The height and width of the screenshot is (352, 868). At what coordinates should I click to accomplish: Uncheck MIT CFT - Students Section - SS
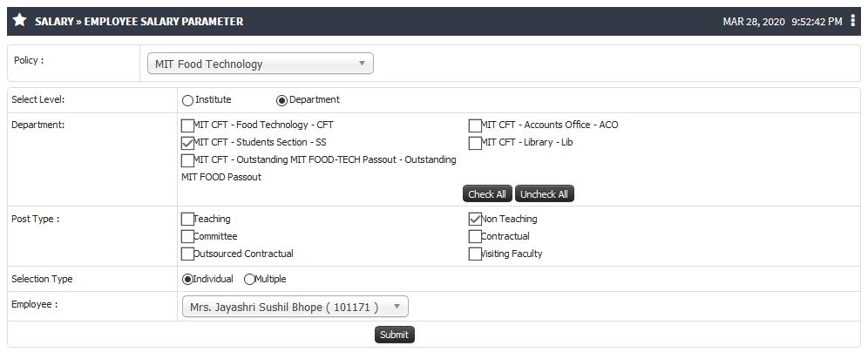point(187,144)
